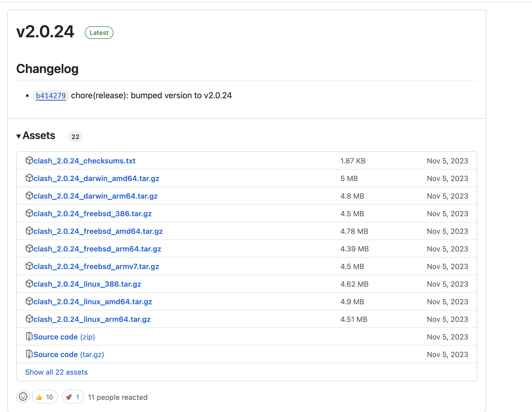Download clash_2.0.24_darwin_arm64.tar.gz

point(95,196)
